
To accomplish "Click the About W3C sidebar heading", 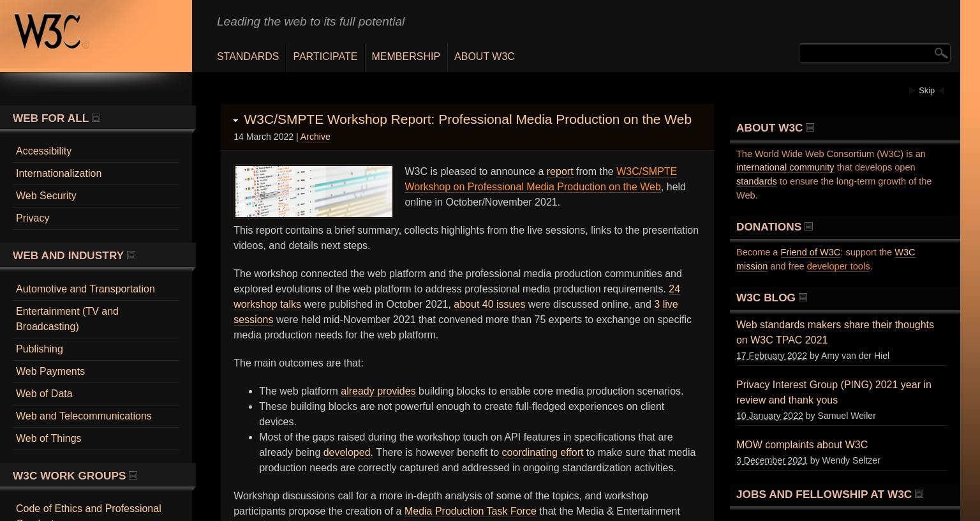I will (769, 128).
